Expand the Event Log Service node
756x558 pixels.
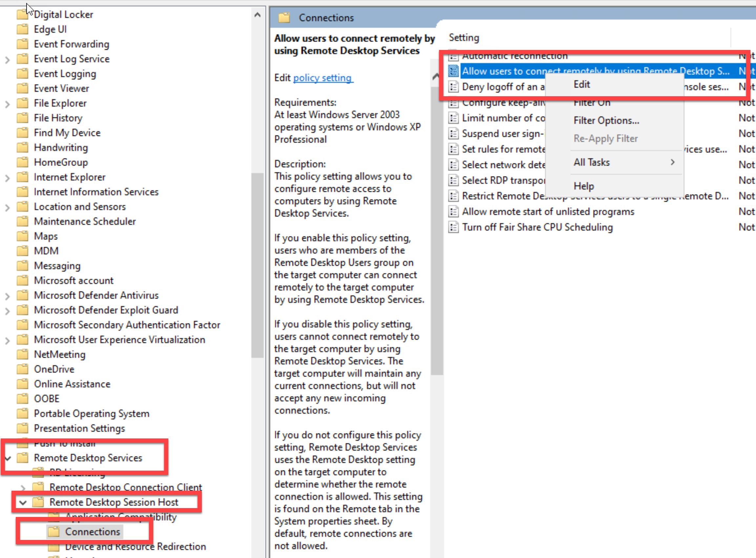pos(8,60)
